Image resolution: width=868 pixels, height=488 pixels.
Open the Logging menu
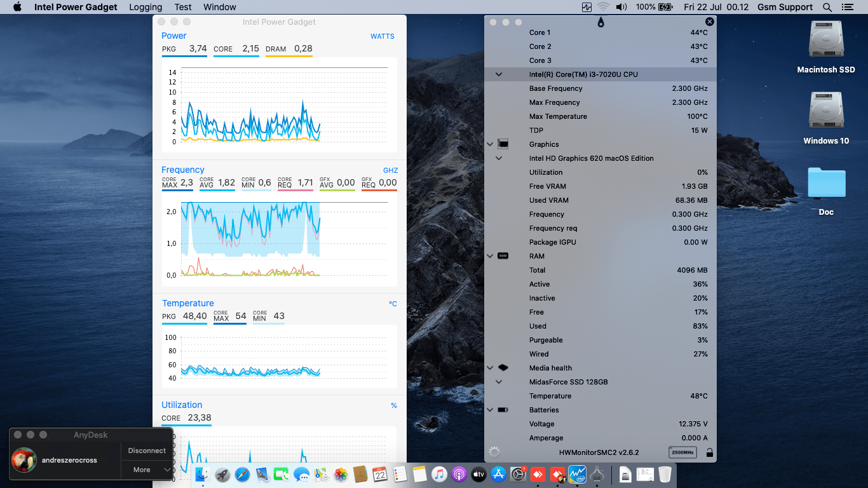coord(145,7)
